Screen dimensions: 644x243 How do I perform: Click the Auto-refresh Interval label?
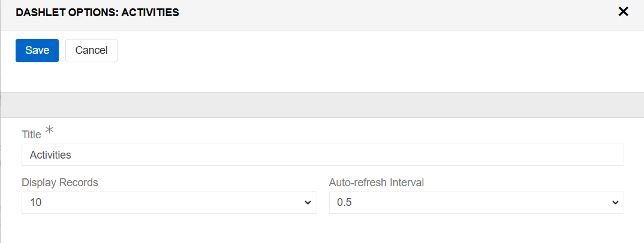377,183
